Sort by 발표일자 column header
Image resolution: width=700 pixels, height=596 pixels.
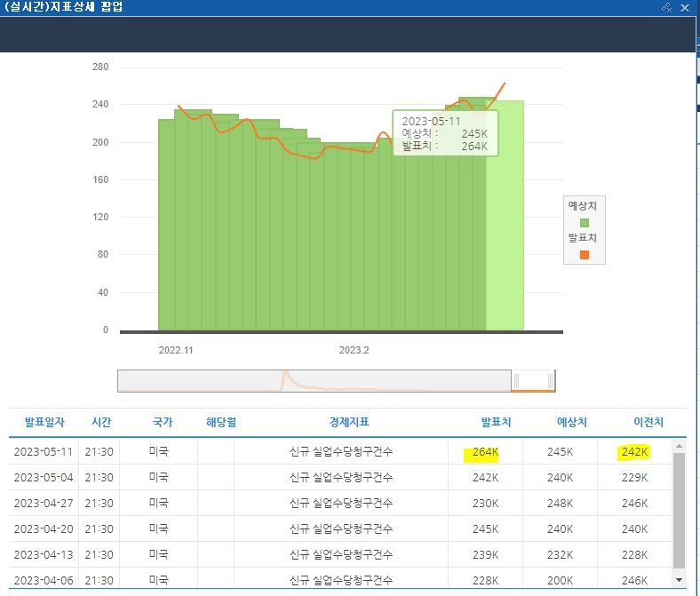pyautogui.click(x=44, y=422)
